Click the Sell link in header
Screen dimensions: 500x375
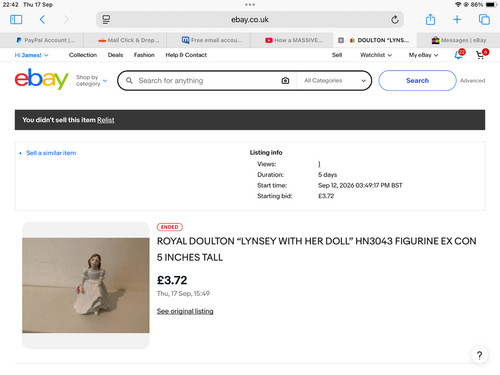pyautogui.click(x=337, y=55)
